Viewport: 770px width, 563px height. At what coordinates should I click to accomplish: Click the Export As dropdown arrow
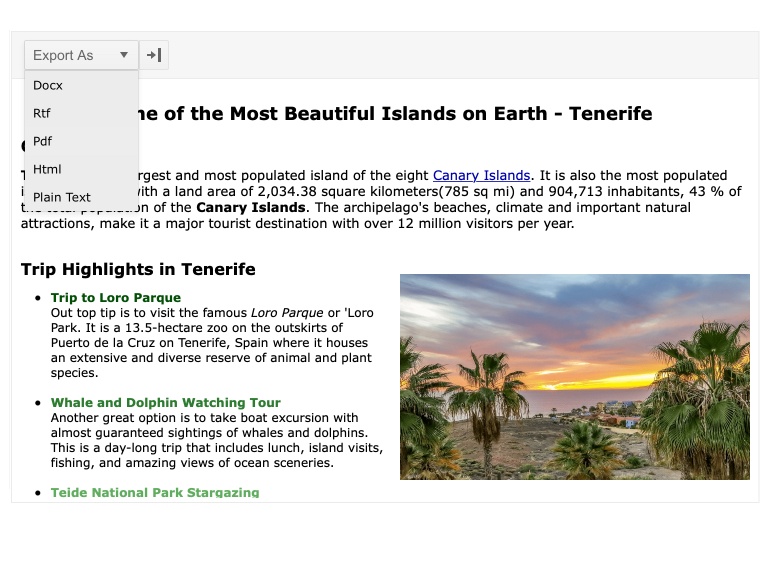coord(124,55)
